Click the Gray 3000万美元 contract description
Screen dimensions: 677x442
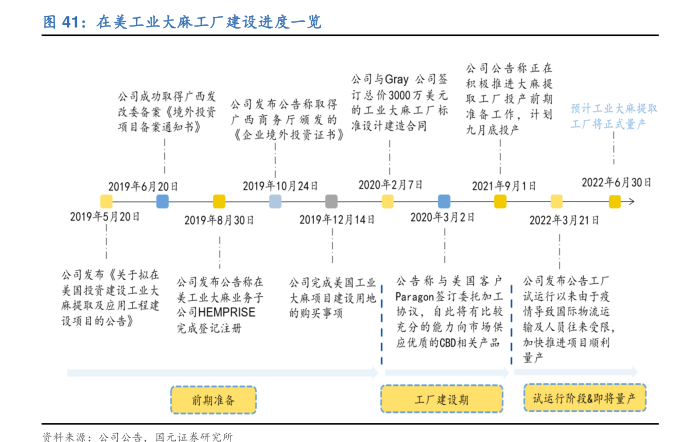394,102
